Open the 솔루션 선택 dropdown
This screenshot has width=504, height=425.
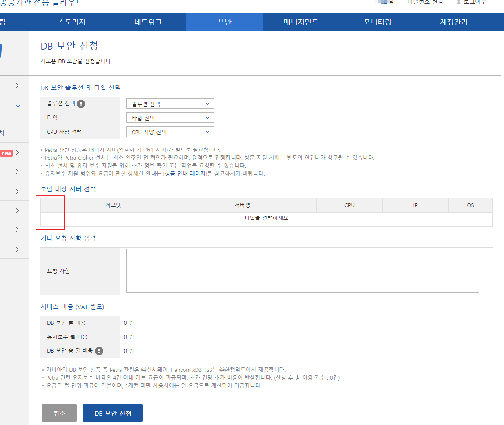coord(170,104)
